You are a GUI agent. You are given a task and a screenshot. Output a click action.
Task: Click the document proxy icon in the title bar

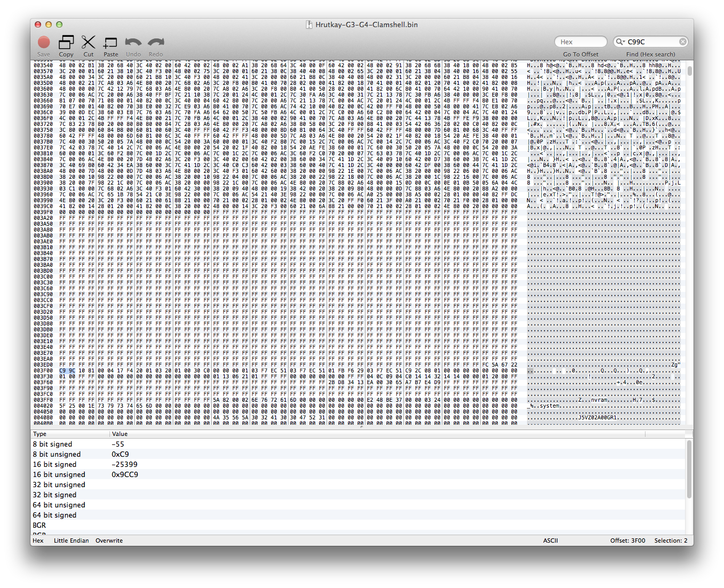point(309,25)
